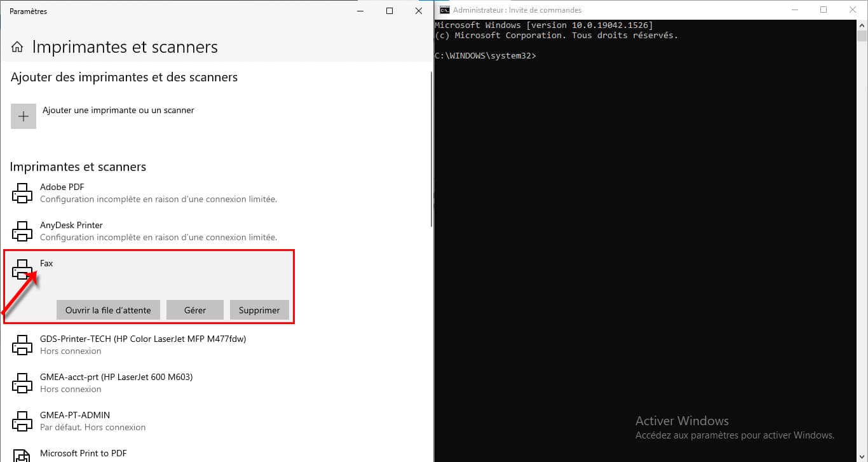868x462 pixels.
Task: Click the Command Prompt title bar icon
Action: (445, 10)
